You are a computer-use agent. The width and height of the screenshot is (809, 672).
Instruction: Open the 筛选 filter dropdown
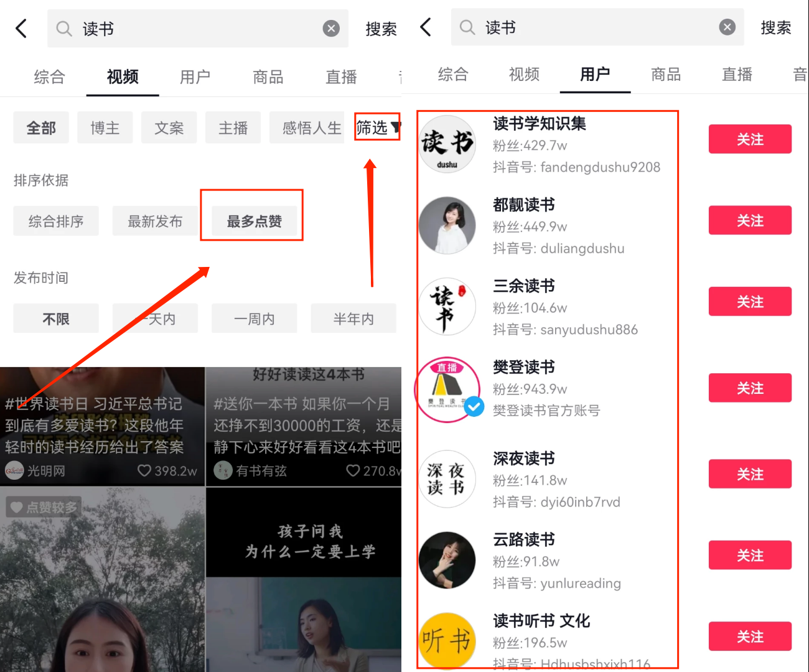(377, 128)
